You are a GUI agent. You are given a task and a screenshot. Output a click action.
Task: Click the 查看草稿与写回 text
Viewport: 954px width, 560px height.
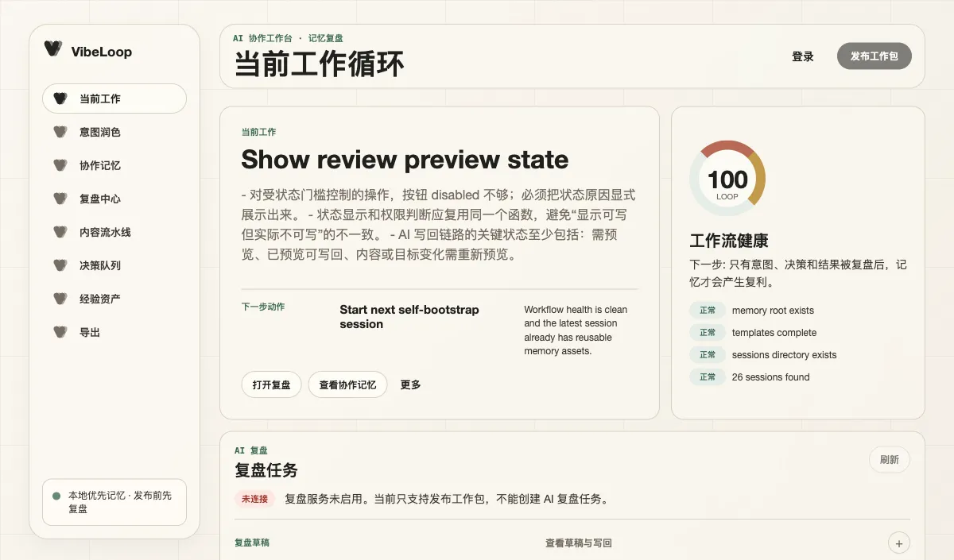click(579, 543)
